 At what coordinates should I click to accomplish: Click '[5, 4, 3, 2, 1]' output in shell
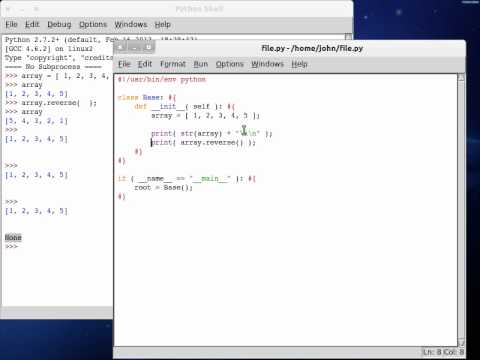(x=36, y=121)
